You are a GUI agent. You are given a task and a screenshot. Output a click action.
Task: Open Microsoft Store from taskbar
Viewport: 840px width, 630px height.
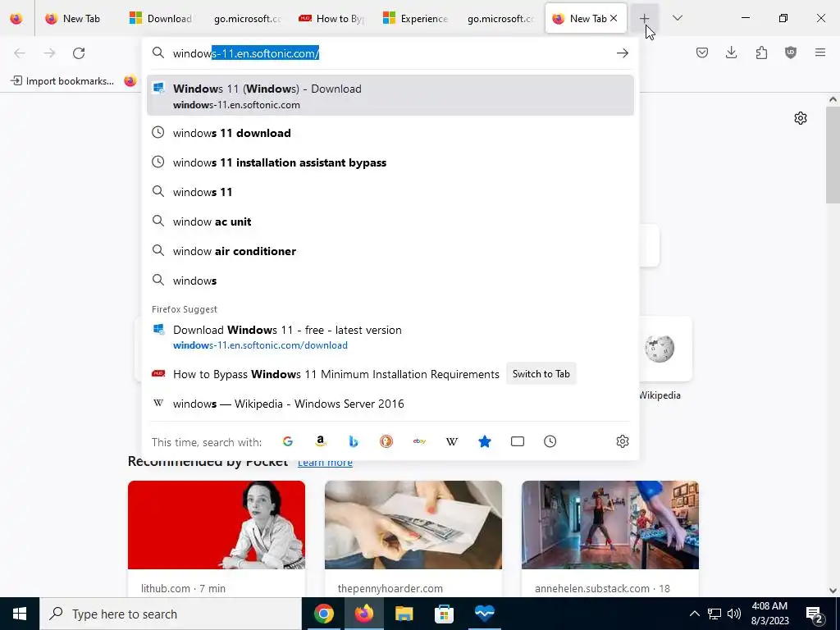point(444,614)
